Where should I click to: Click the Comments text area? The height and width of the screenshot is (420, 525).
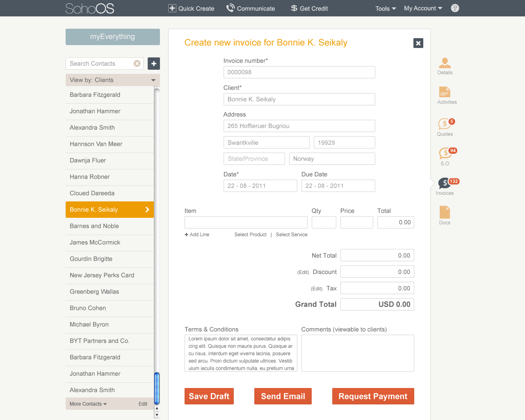[358, 353]
